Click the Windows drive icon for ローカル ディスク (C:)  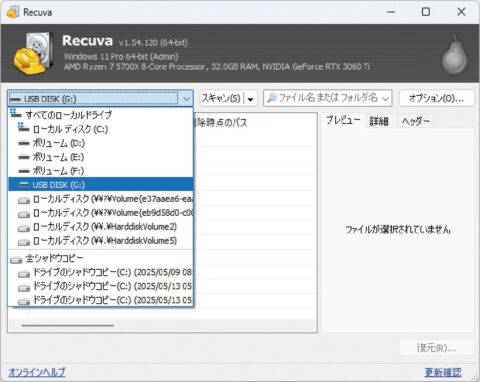coord(24,128)
